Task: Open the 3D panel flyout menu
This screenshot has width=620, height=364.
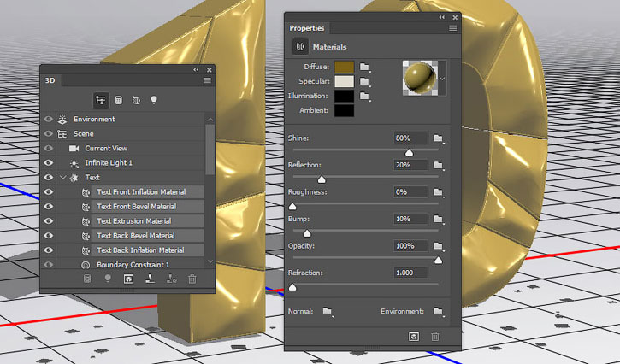Action: pyautogui.click(x=207, y=80)
